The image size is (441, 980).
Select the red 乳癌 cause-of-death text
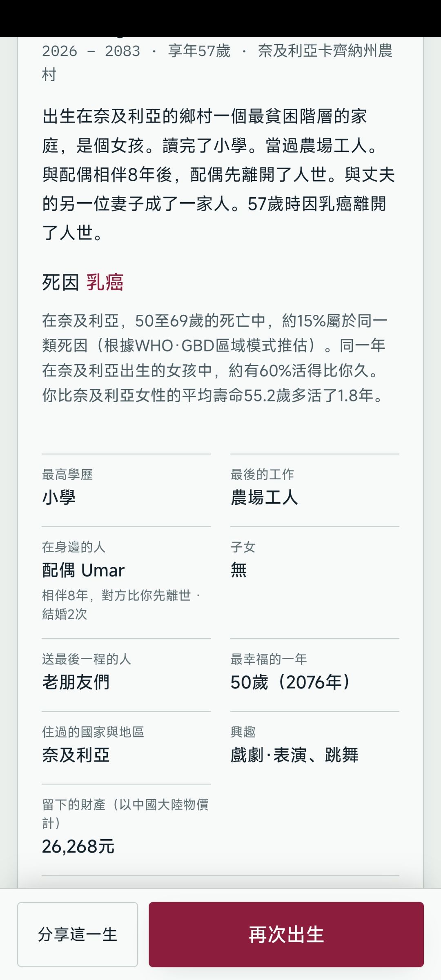(105, 282)
